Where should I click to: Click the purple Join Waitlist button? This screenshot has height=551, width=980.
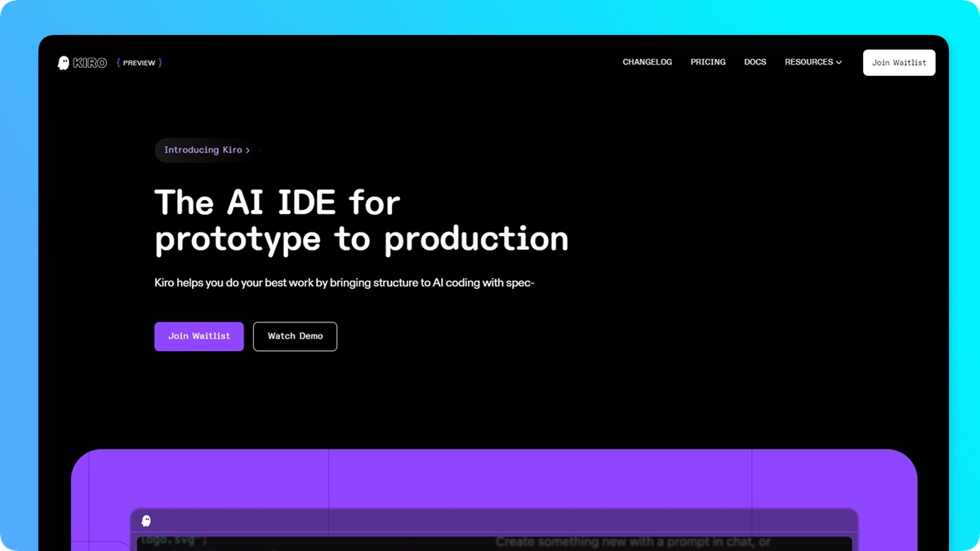[x=199, y=336]
